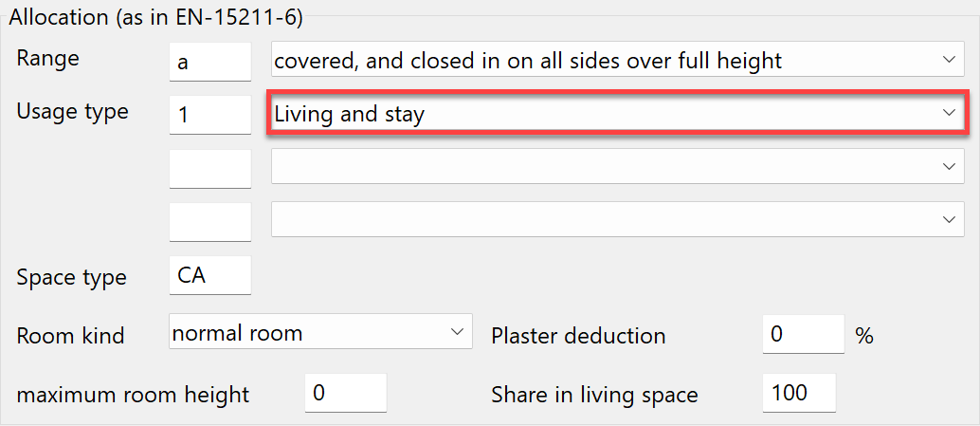Open the empty dropdown directly below 'Living and stay'
The image size is (980, 426).
pyautogui.click(x=607, y=167)
